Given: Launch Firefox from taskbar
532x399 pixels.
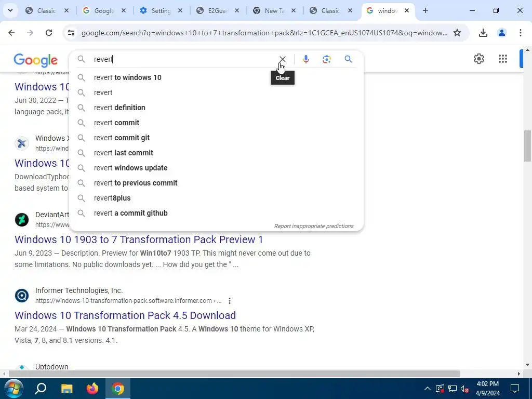Looking at the screenshot, I should click(92, 389).
